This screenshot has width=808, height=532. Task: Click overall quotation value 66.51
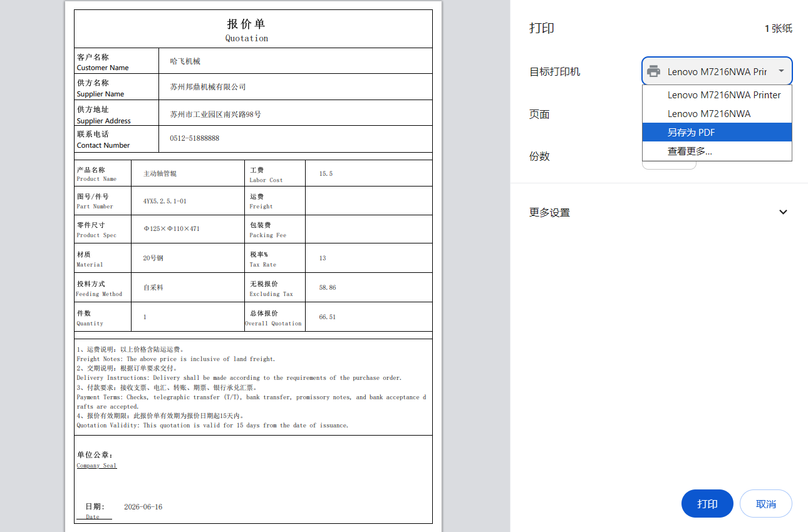(x=328, y=317)
